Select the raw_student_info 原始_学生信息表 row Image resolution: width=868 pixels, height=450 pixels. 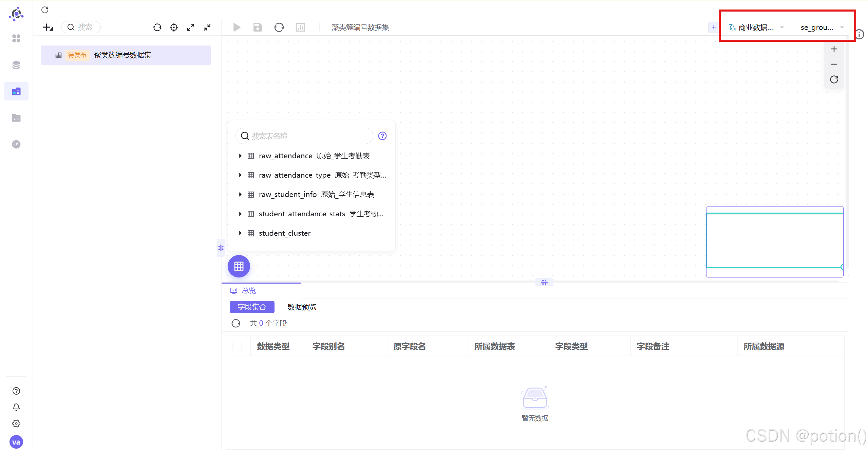tap(312, 194)
